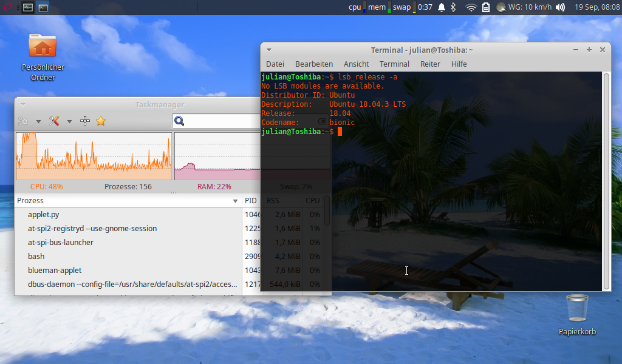
Task: Open the Datei menu in Terminal
Action: click(x=275, y=64)
